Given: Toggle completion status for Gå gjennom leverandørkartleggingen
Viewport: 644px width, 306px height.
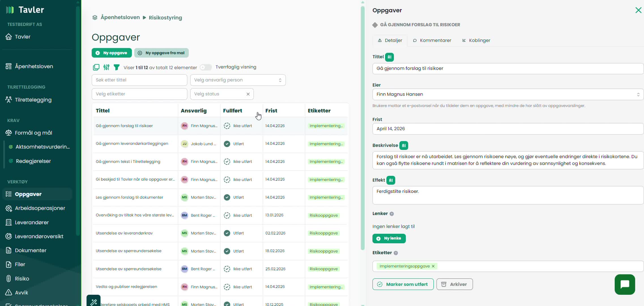Looking at the screenshot, I should coord(227,144).
